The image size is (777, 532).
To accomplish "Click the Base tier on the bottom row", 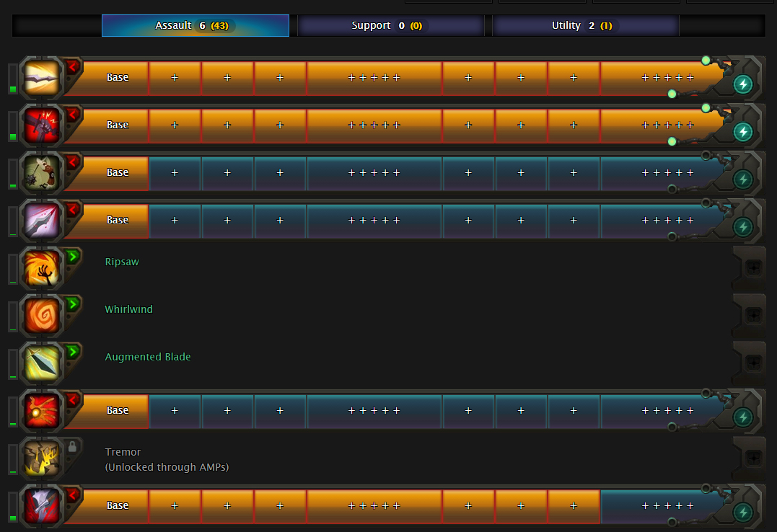I will click(x=117, y=505).
